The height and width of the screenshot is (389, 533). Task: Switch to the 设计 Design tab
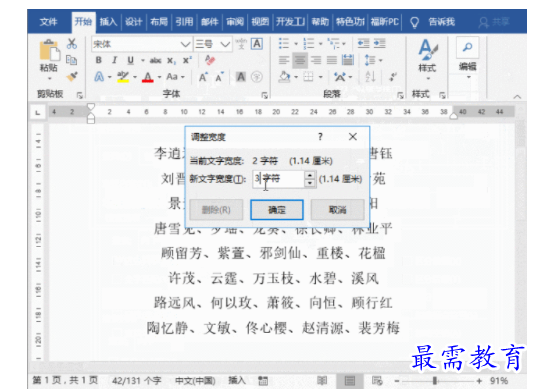pyautogui.click(x=133, y=22)
